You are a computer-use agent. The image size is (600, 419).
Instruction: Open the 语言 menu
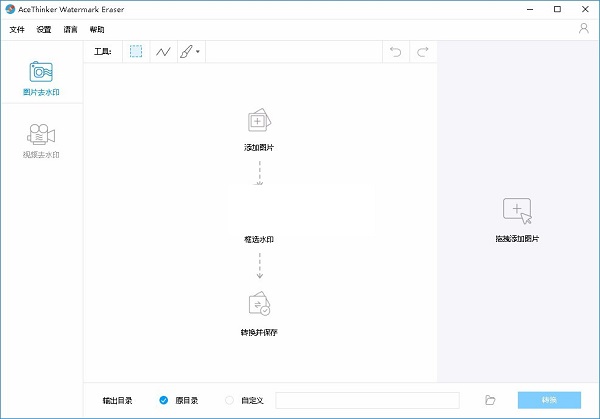click(x=70, y=29)
